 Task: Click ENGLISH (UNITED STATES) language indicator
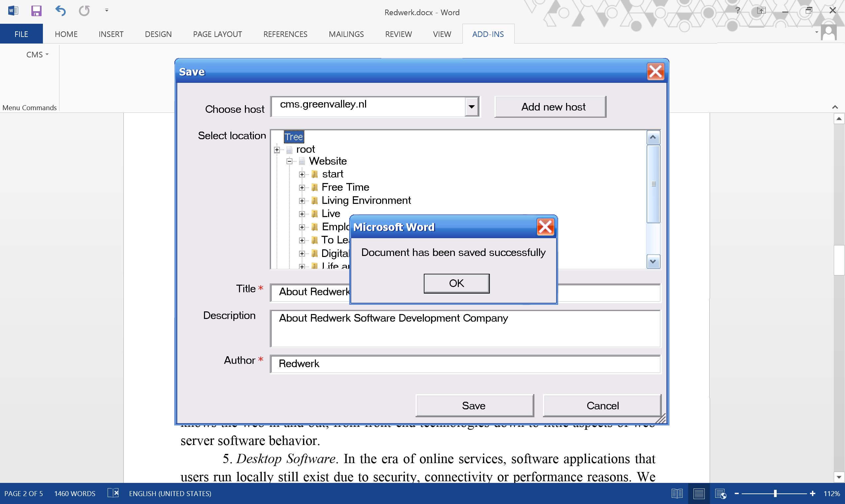pos(170,493)
